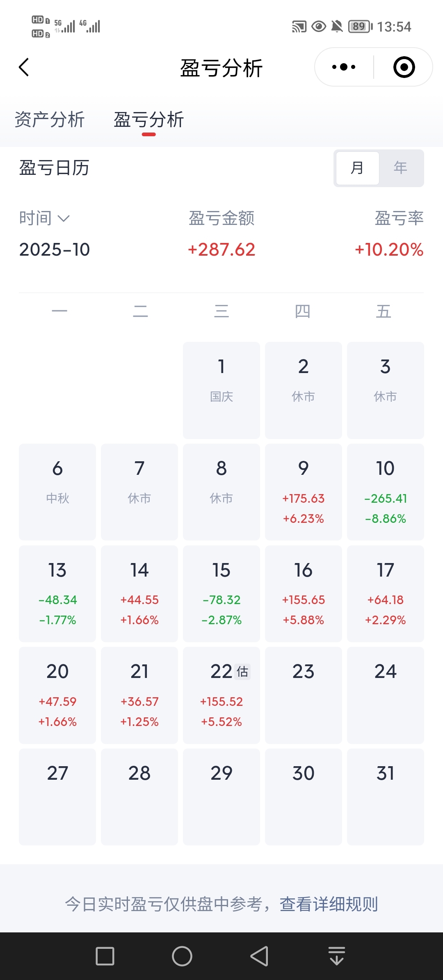Open October 10 loss cell -265.41
Viewport: 443px width, 980px height.
tap(385, 492)
